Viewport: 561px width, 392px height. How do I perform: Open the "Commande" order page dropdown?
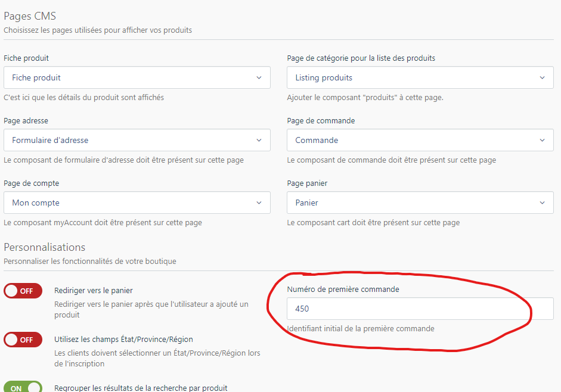(x=420, y=140)
